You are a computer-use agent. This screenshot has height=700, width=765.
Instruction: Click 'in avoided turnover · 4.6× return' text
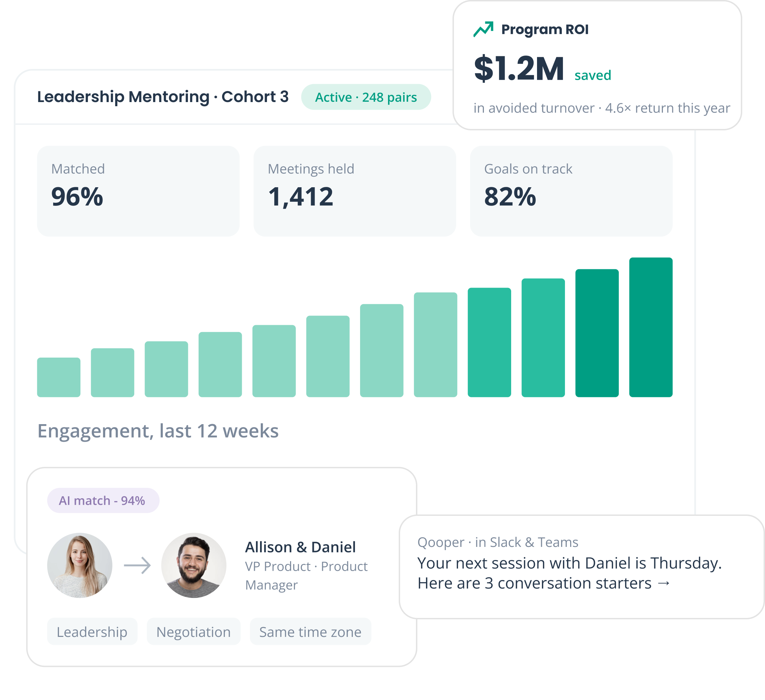pos(602,108)
